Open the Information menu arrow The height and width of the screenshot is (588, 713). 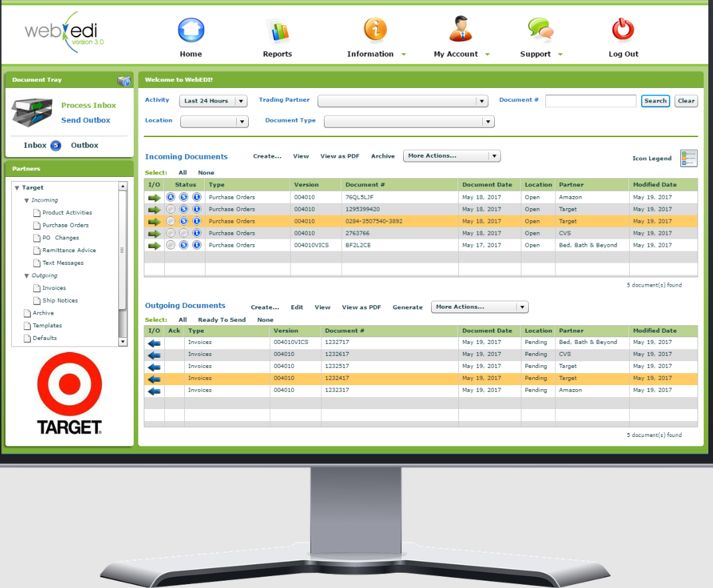point(403,55)
